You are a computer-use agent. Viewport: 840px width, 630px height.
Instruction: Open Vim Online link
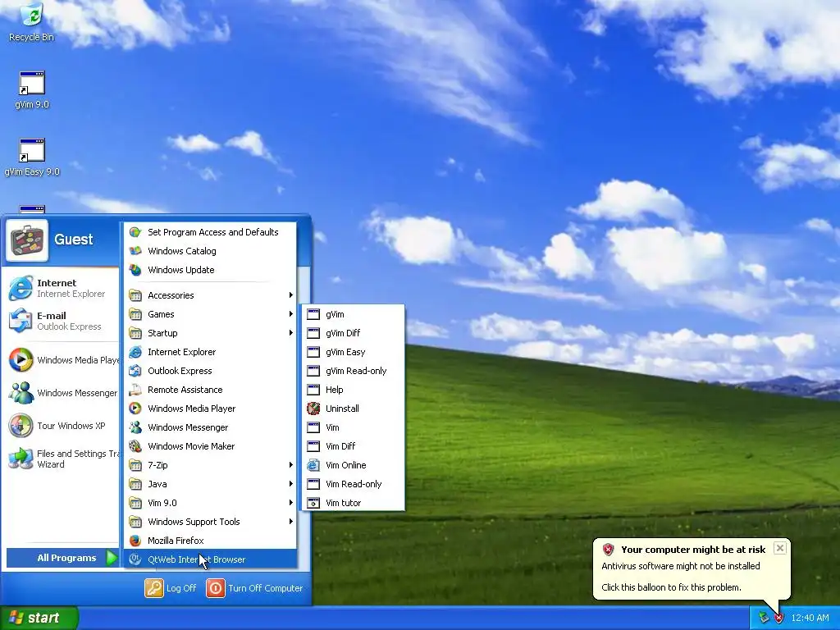coord(353,465)
